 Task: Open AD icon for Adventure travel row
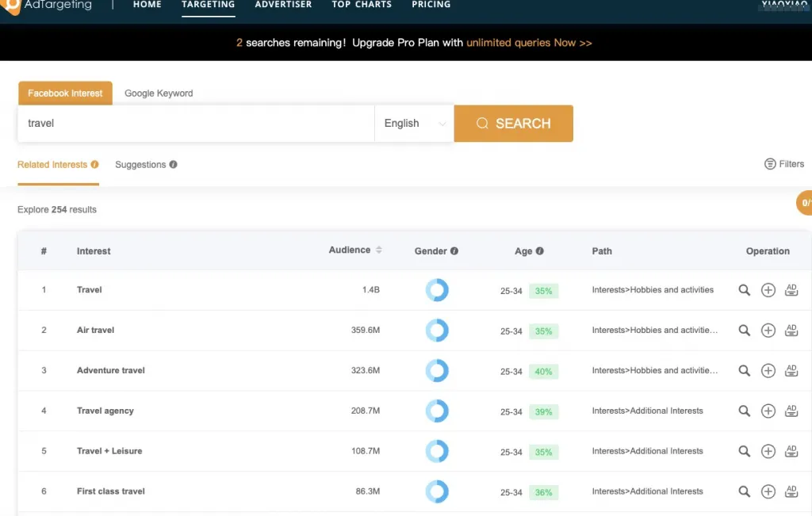coord(791,370)
